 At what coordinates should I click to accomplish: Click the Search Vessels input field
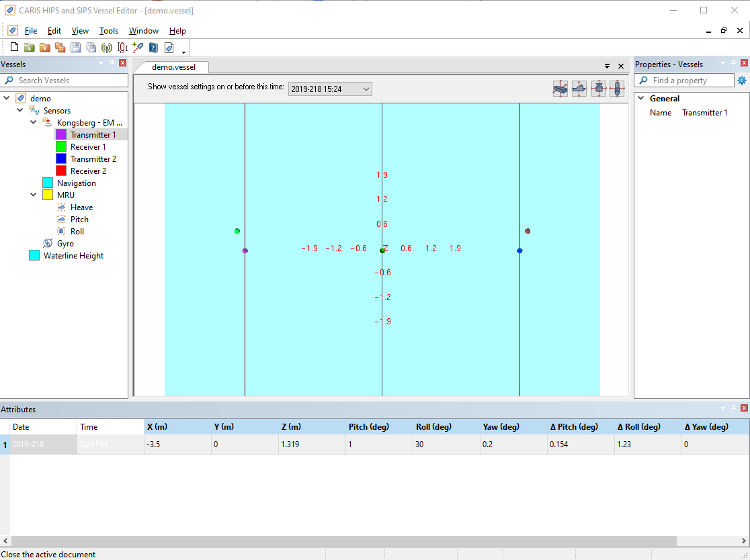coord(71,81)
